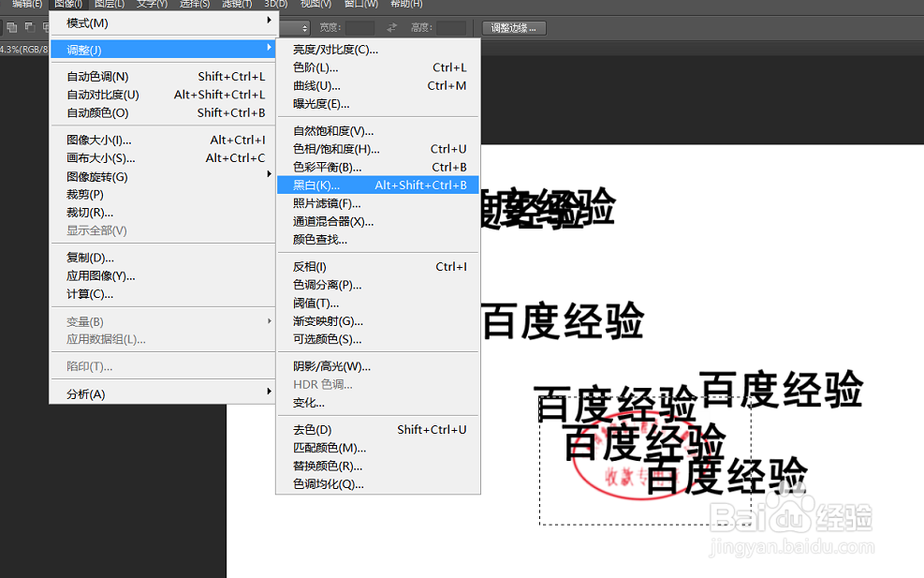Choose 自动色调(N) from the menu
The width and height of the screenshot is (924, 578).
coord(163,77)
